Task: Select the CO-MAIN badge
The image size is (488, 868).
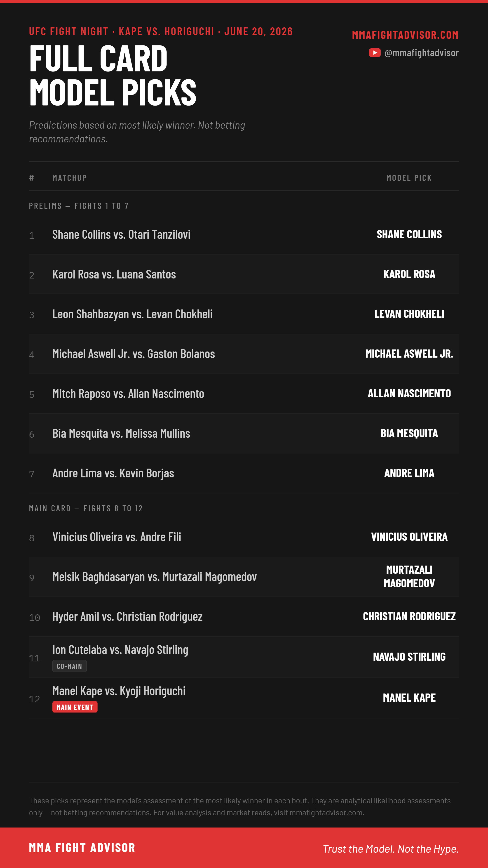Action: [x=69, y=666]
